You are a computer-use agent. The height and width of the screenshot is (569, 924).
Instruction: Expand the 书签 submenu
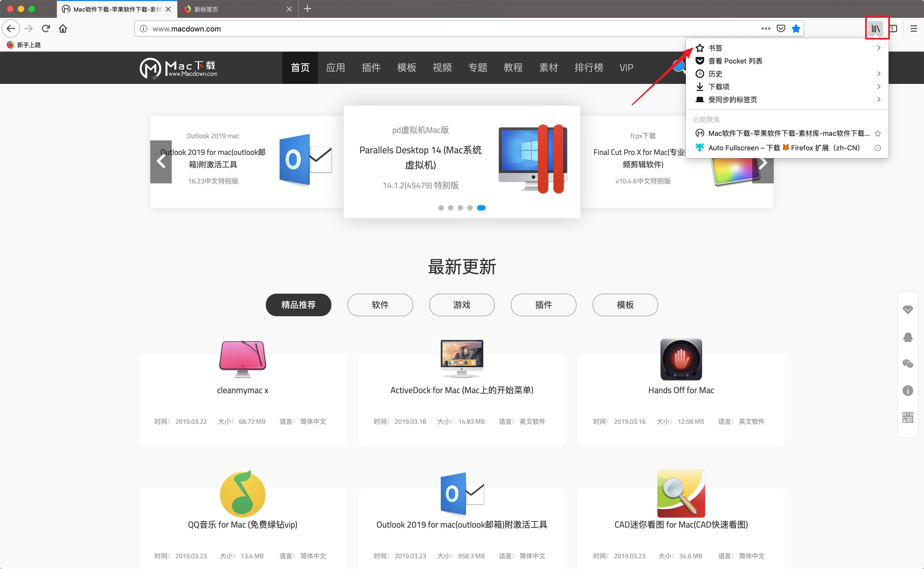click(x=787, y=48)
